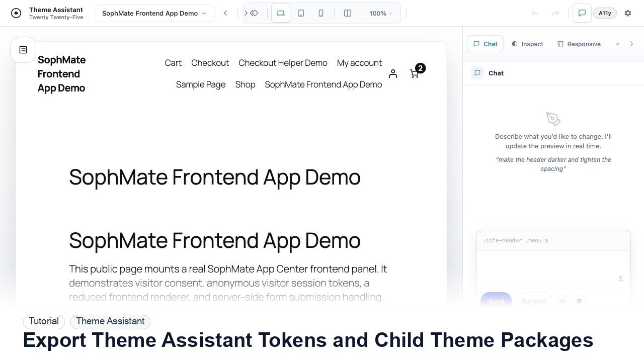The image size is (644, 362).
Task: Expand the small down chevron beside Responsive
Action: [x=617, y=44]
